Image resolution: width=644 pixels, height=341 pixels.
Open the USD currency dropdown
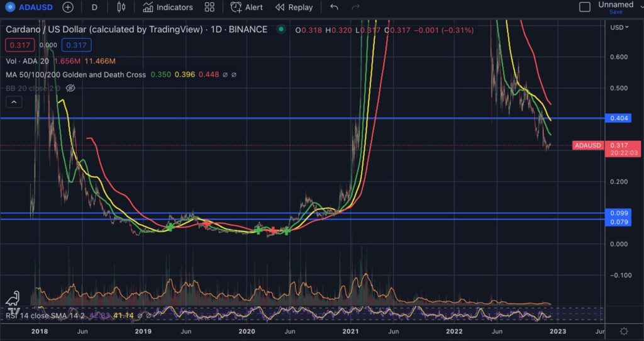point(619,28)
